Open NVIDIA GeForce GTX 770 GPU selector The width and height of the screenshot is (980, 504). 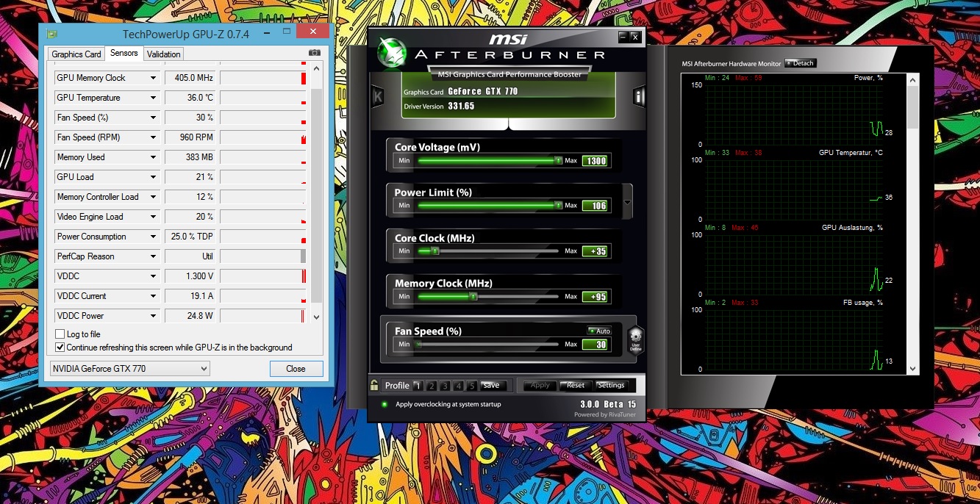[130, 369]
